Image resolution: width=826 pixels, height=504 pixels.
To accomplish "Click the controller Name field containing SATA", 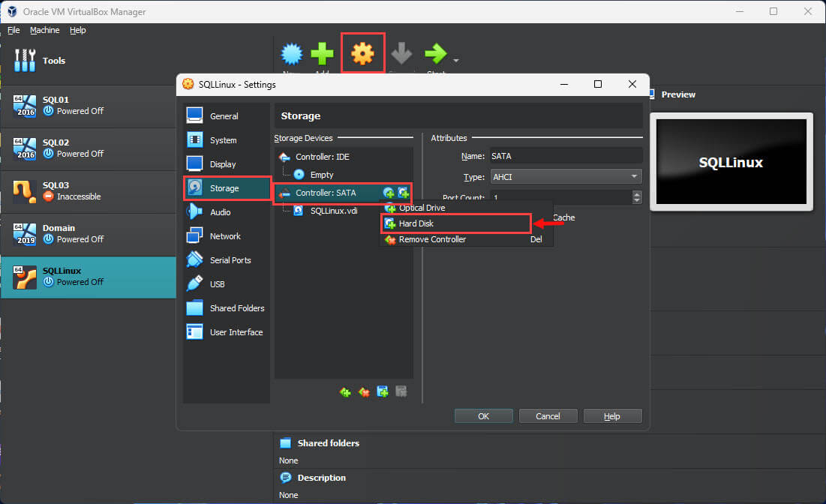I will tap(566, 156).
